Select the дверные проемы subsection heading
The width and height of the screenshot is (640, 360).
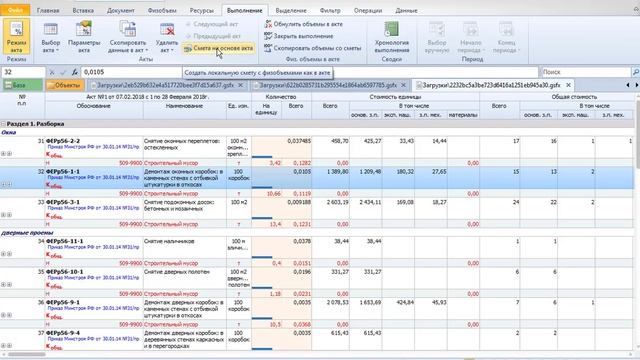27,233
